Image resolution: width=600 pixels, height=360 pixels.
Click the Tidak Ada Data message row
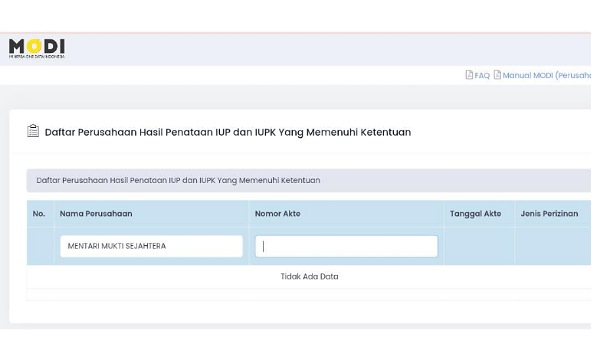(309, 277)
